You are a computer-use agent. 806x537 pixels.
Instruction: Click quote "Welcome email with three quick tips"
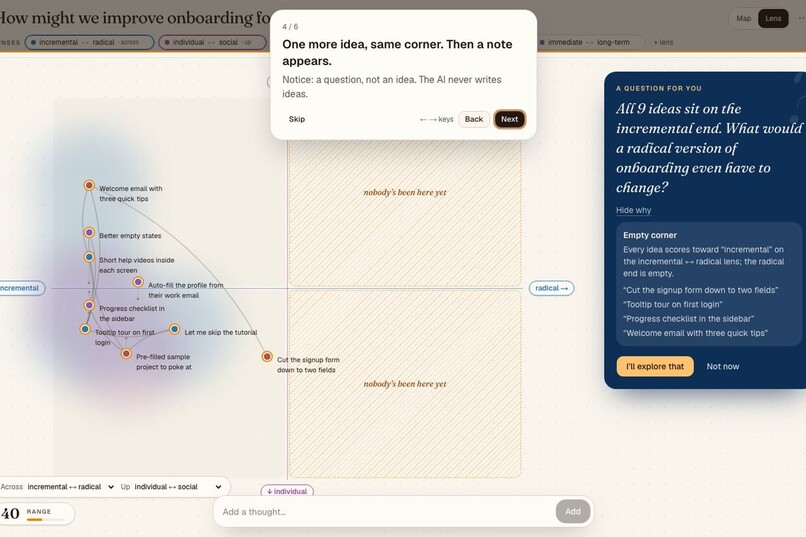coord(695,334)
